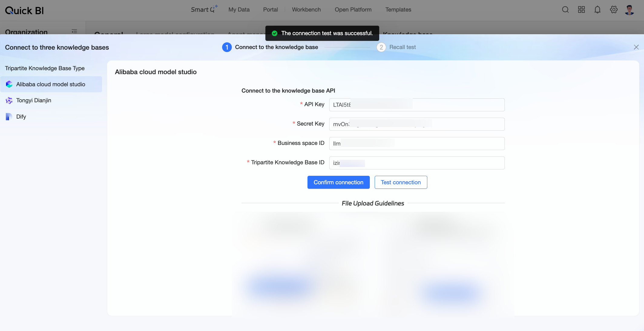
Task: Open the apps grid icon
Action: pyautogui.click(x=581, y=10)
